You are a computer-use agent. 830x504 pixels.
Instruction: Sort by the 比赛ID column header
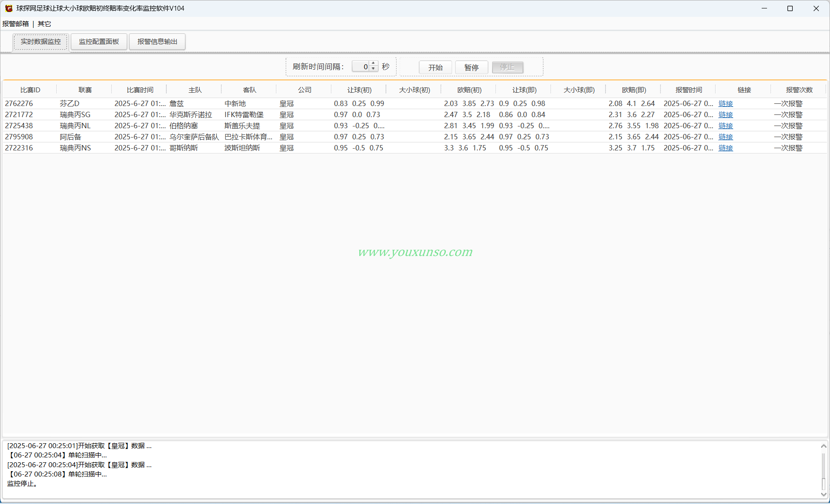click(30, 90)
